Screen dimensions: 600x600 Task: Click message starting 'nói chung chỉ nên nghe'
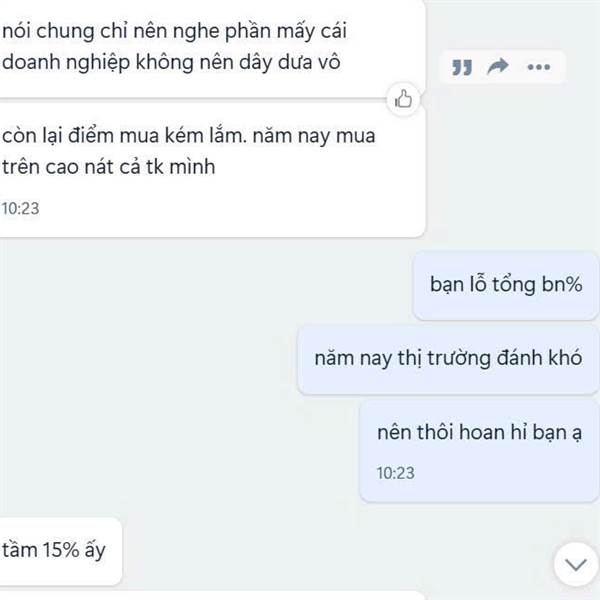click(212, 48)
